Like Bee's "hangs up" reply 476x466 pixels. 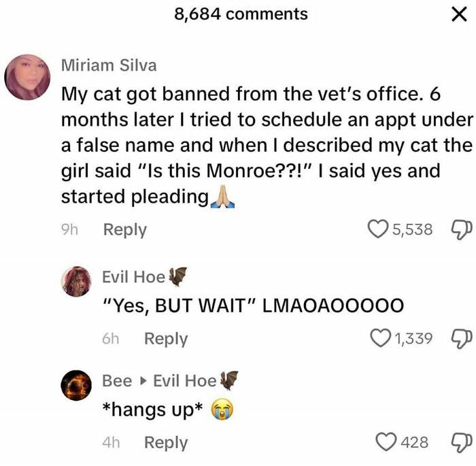[x=386, y=442]
